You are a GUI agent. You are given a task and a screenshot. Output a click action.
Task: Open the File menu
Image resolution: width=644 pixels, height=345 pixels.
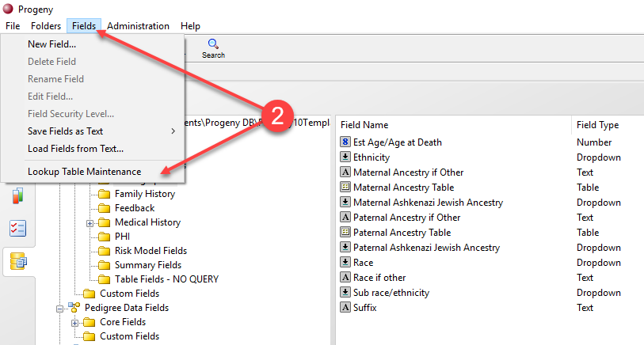point(13,26)
